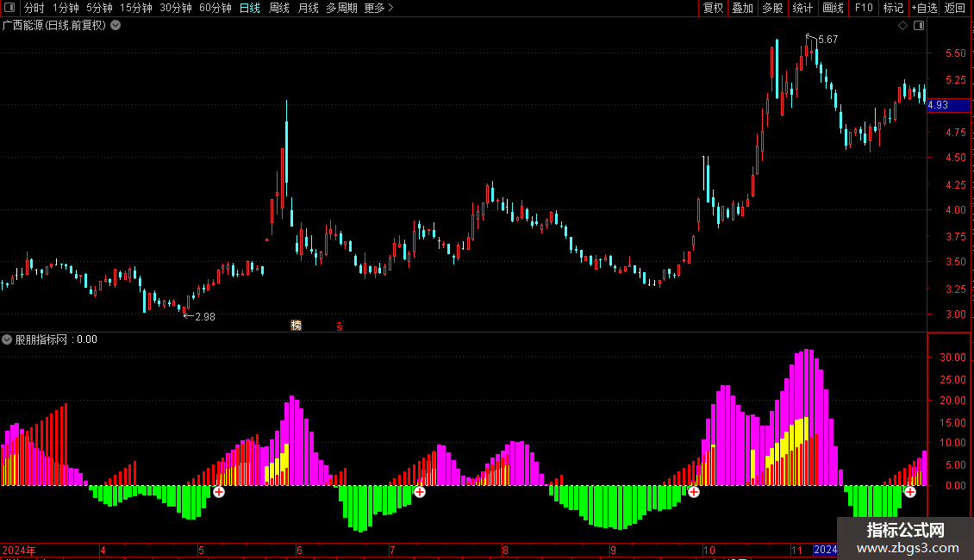Image resolution: width=974 pixels, height=560 pixels.
Task: Click the diamond icon above the chart
Action: pos(903,26)
